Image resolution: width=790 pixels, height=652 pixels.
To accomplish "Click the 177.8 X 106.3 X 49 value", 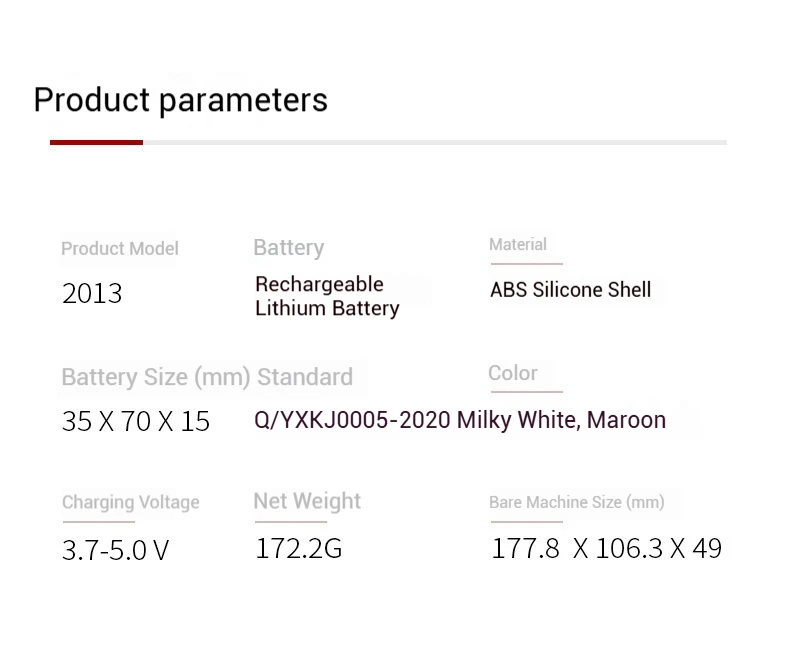I will click(x=606, y=548).
